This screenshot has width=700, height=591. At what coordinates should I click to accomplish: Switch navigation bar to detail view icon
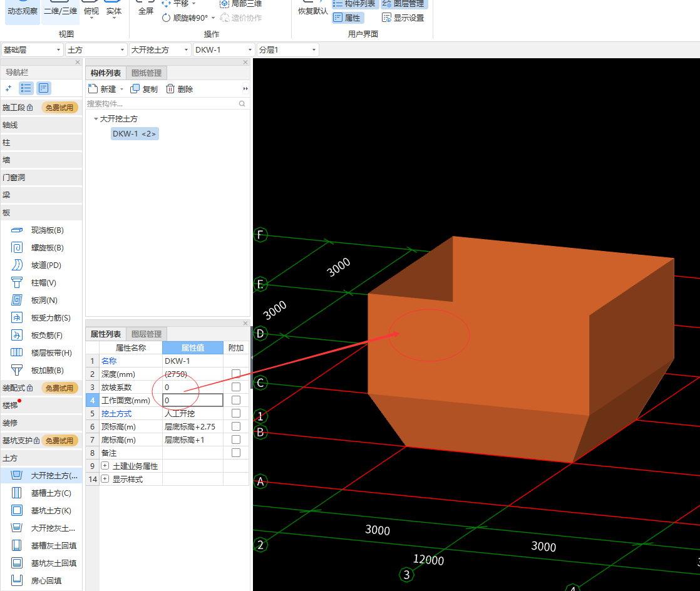44,88
